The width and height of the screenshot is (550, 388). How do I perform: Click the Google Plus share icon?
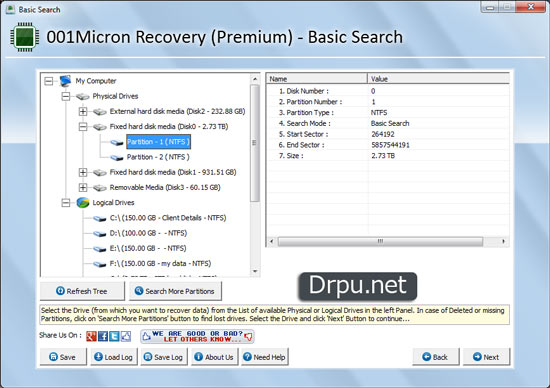point(91,336)
